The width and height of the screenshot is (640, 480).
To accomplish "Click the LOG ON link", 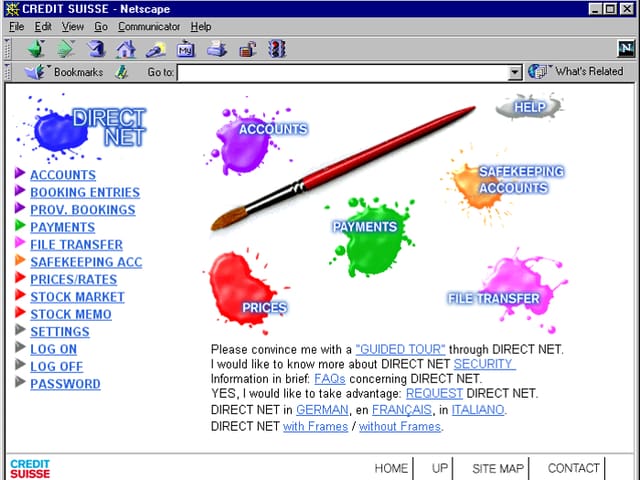I will click(x=53, y=349).
